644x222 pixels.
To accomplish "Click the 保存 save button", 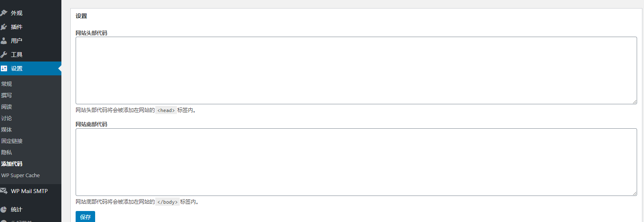I will [x=85, y=217].
